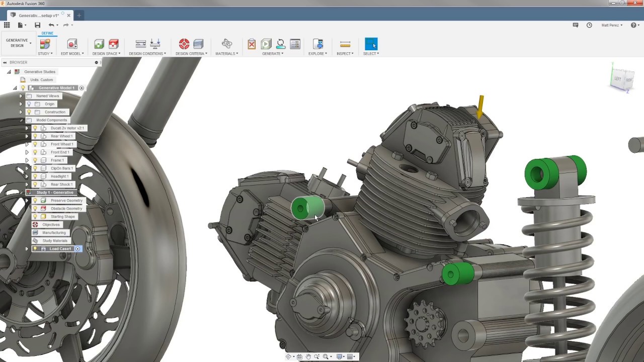Show the Origin folder via its bulb
This screenshot has height=362, width=644.
tap(29, 104)
